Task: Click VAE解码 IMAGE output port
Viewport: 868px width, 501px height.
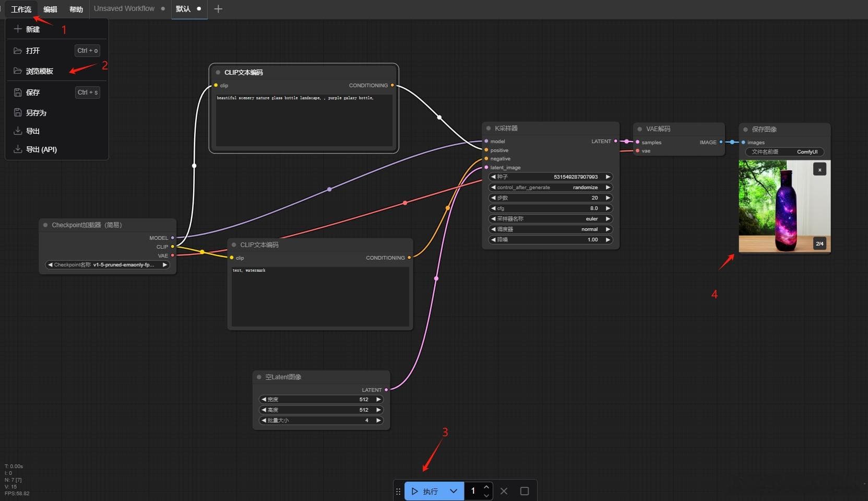Action: point(721,142)
